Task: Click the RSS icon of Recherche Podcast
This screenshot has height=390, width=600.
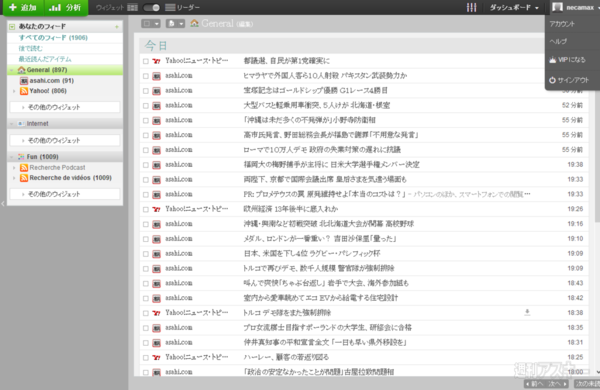Action: (x=24, y=168)
